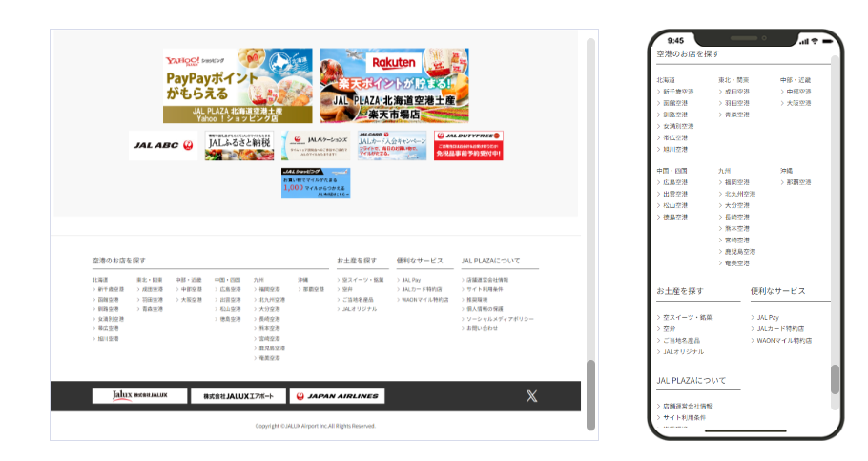
Task: Open 帯広空港 in the desktop footer
Action: coord(108,328)
